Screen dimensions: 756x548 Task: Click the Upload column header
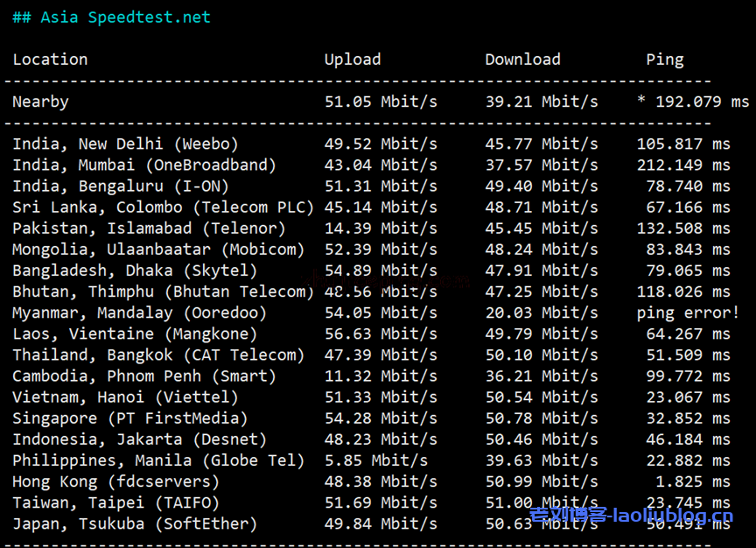click(353, 60)
